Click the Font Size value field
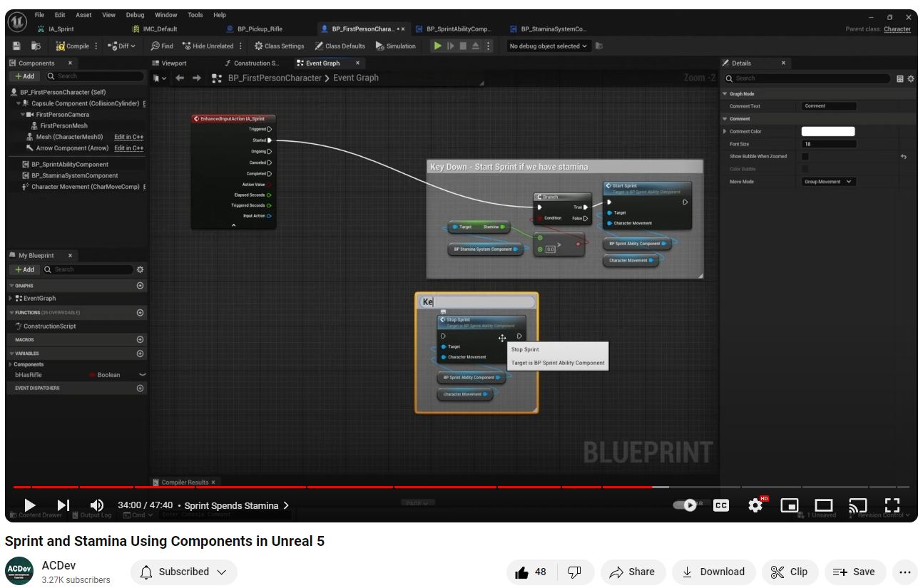Image resolution: width=923 pixels, height=588 pixels. [x=829, y=144]
